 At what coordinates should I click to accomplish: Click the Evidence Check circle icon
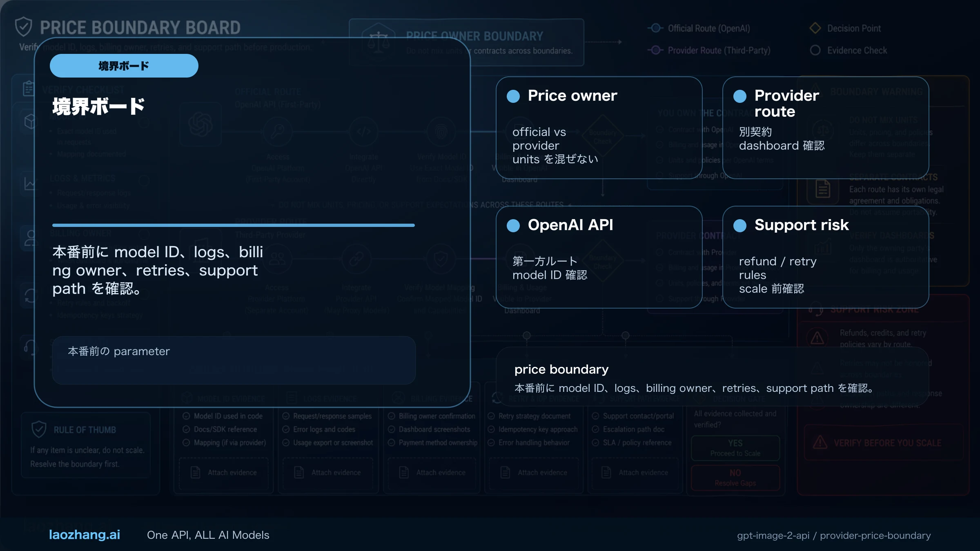tap(815, 50)
